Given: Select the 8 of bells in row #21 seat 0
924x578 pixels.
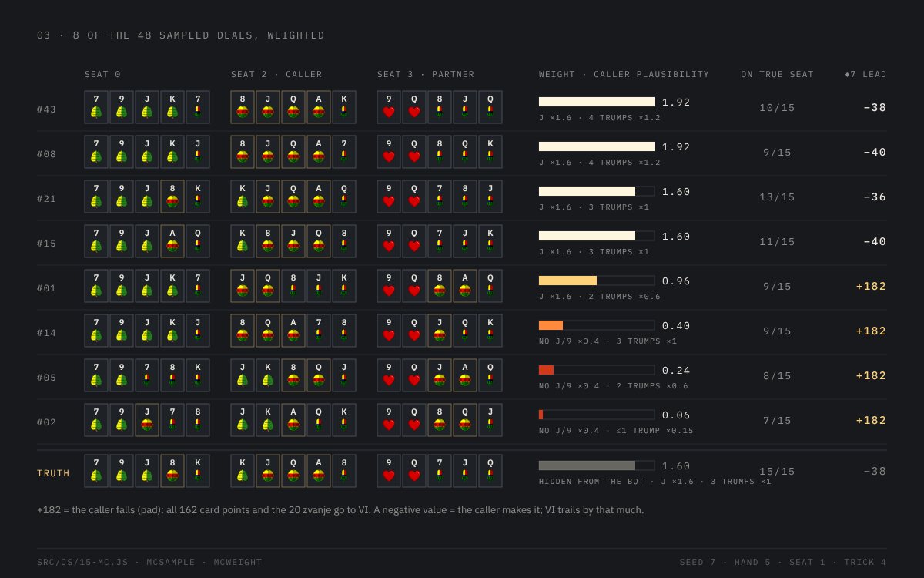Looking at the screenshot, I should point(172,197).
